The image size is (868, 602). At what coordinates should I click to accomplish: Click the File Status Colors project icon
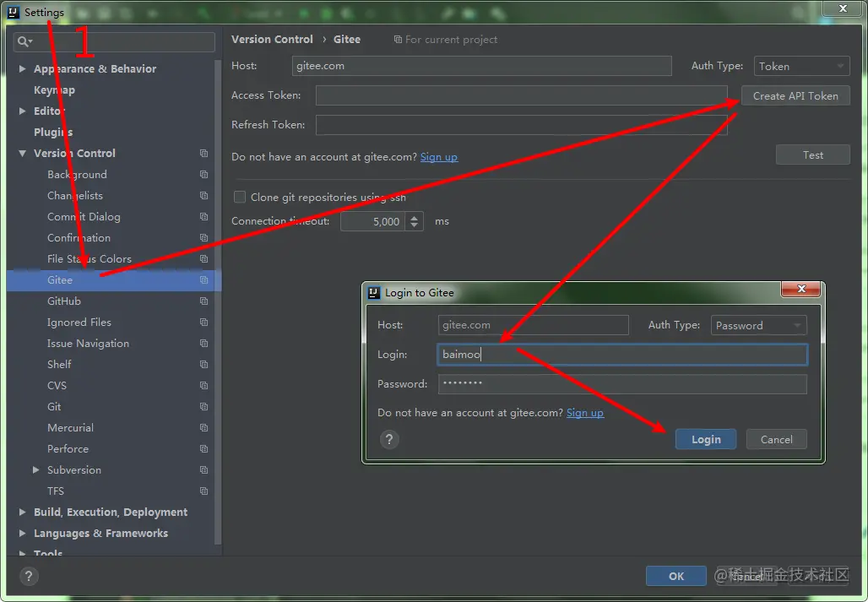point(203,259)
